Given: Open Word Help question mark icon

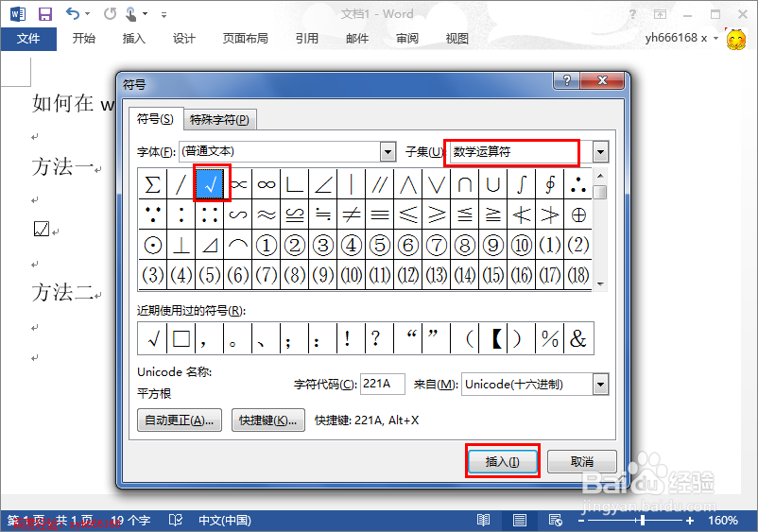Looking at the screenshot, I should point(632,14).
